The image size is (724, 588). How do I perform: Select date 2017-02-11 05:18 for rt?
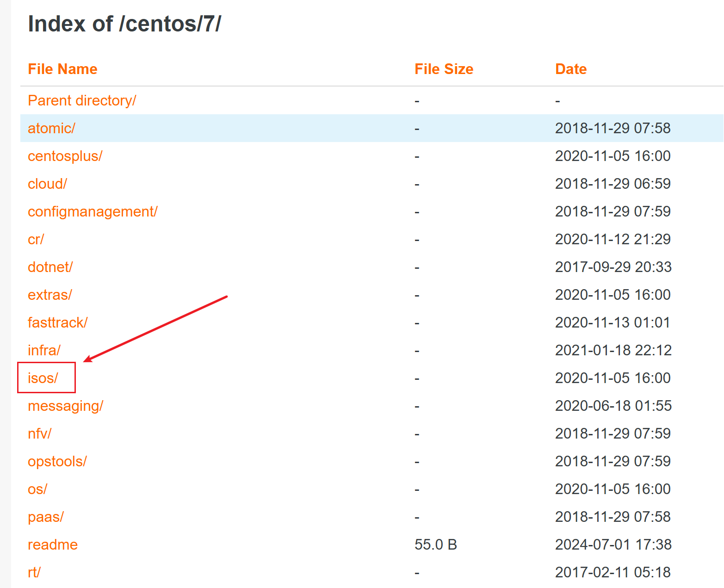[613, 572]
